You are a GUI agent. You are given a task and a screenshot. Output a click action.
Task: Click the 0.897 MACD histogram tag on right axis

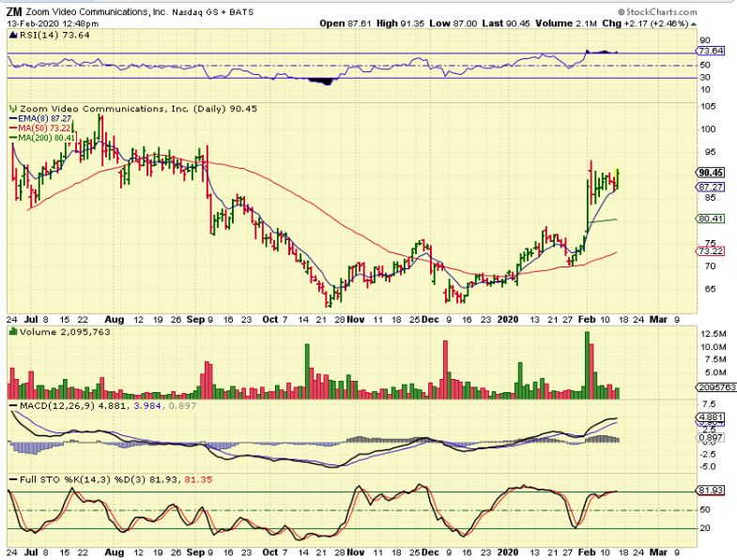coord(710,437)
